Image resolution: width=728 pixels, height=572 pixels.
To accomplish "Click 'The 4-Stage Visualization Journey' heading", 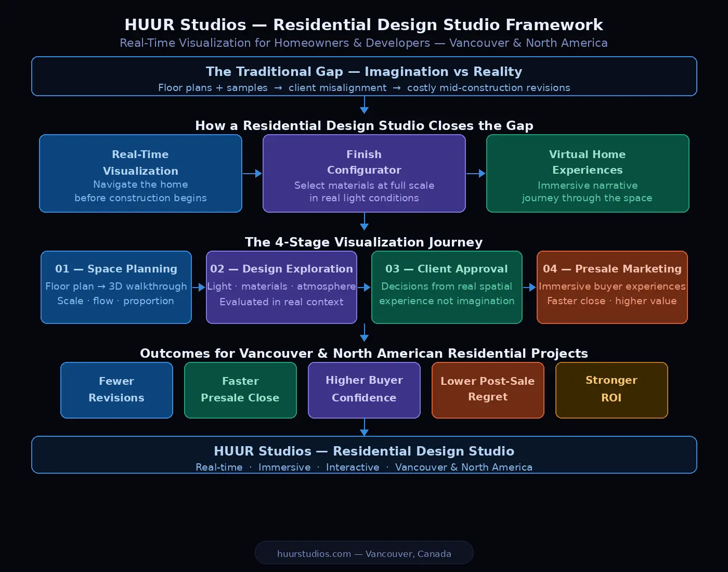I will coord(364,242).
